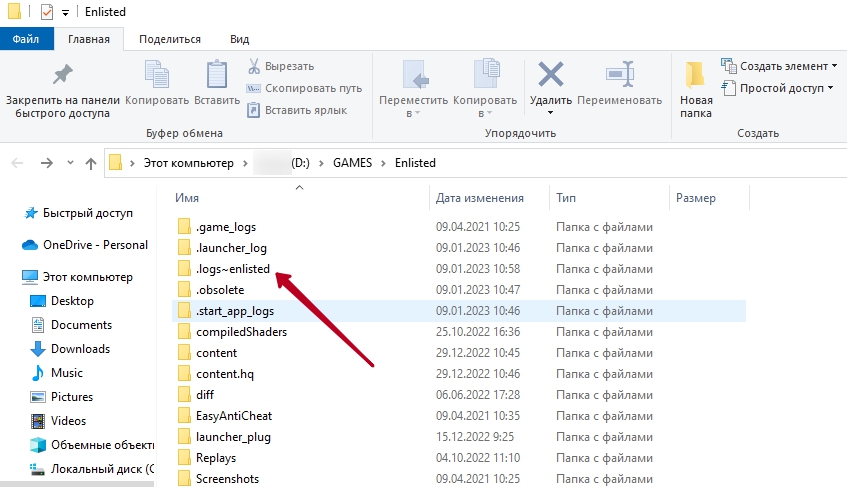Select the Replays folder
This screenshot has width=847, height=487.
pyautogui.click(x=216, y=458)
